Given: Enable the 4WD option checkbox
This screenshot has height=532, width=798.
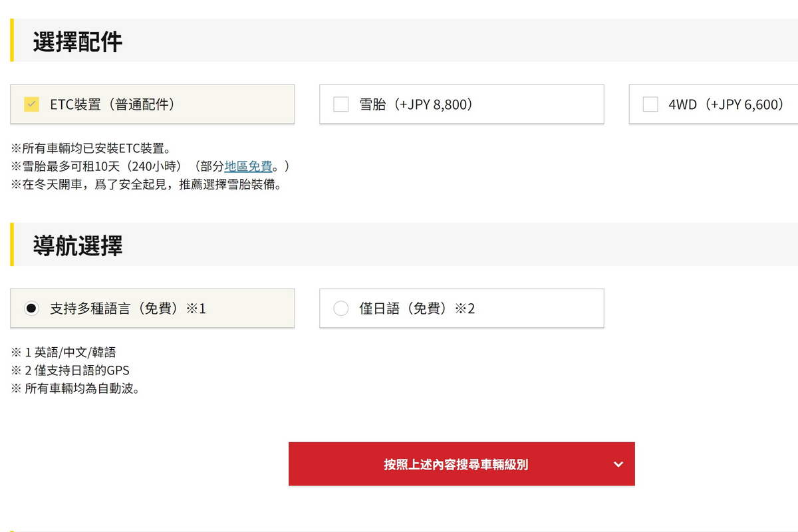Looking at the screenshot, I should [x=650, y=104].
